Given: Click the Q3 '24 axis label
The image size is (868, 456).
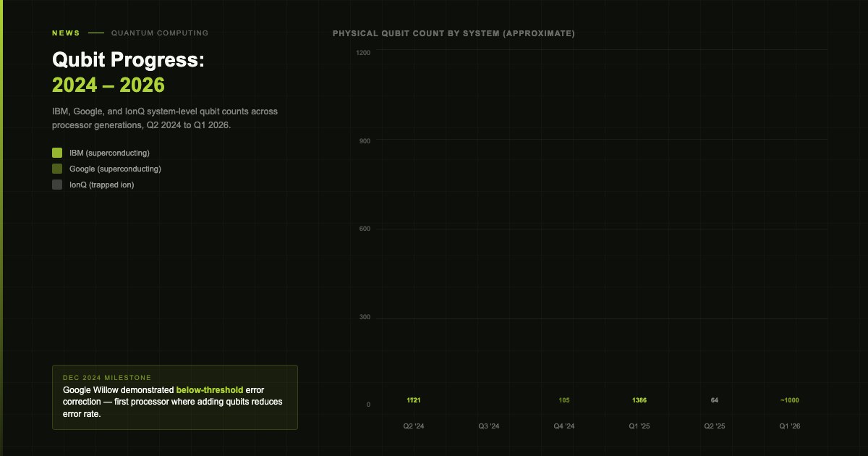Looking at the screenshot, I should click(489, 426).
